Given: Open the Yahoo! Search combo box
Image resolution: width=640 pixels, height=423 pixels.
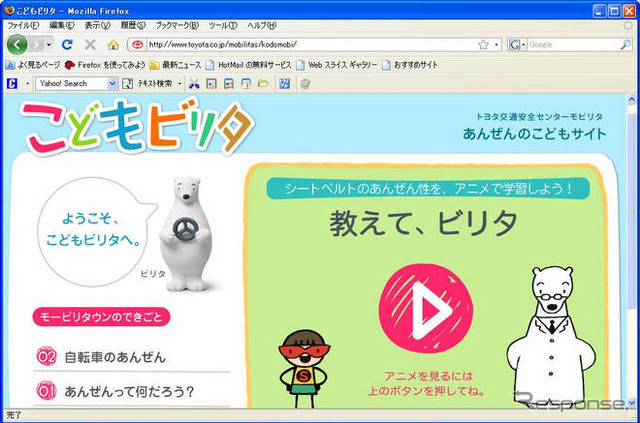Looking at the screenshot, I should [x=76, y=84].
